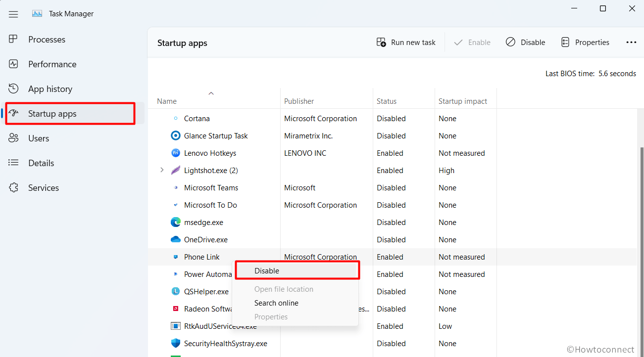
Task: Click the Cortana app icon
Action: click(x=176, y=119)
